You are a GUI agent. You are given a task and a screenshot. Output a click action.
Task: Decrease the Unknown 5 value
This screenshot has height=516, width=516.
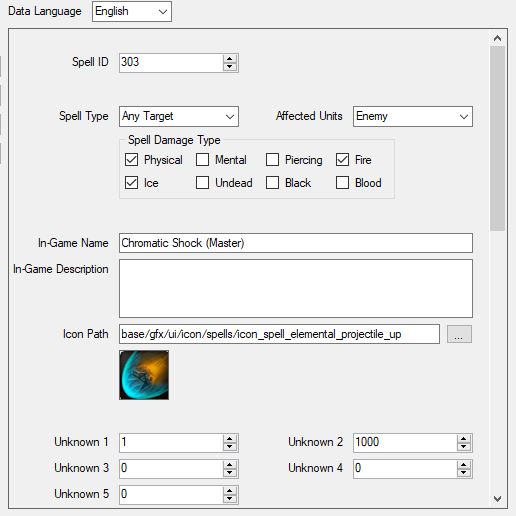229,499
